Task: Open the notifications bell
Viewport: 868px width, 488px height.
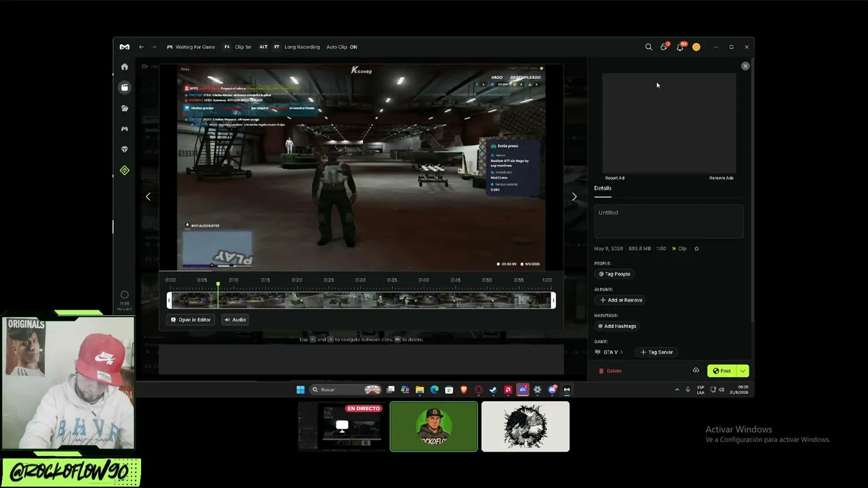Action: (x=680, y=47)
